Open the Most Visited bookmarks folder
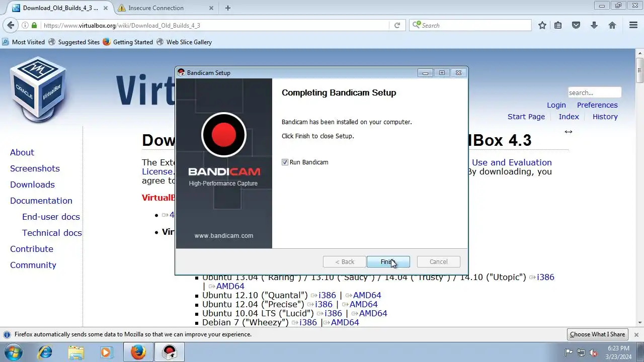This screenshot has height=362, width=644. click(x=24, y=42)
